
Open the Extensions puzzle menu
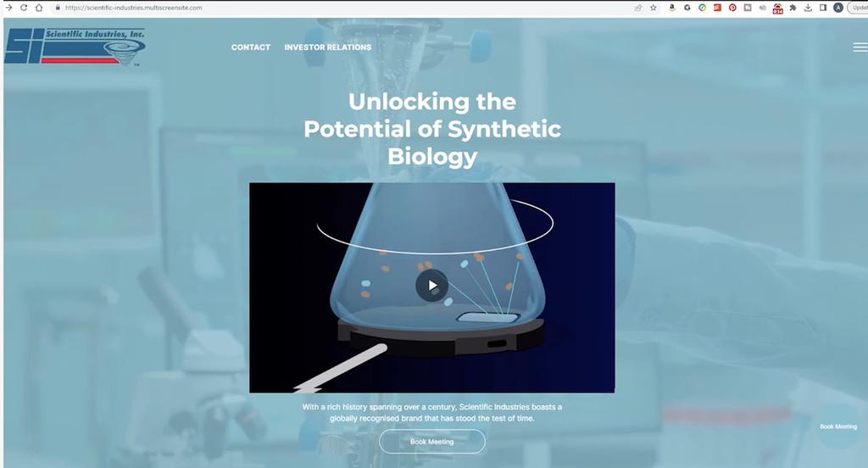coord(793,8)
